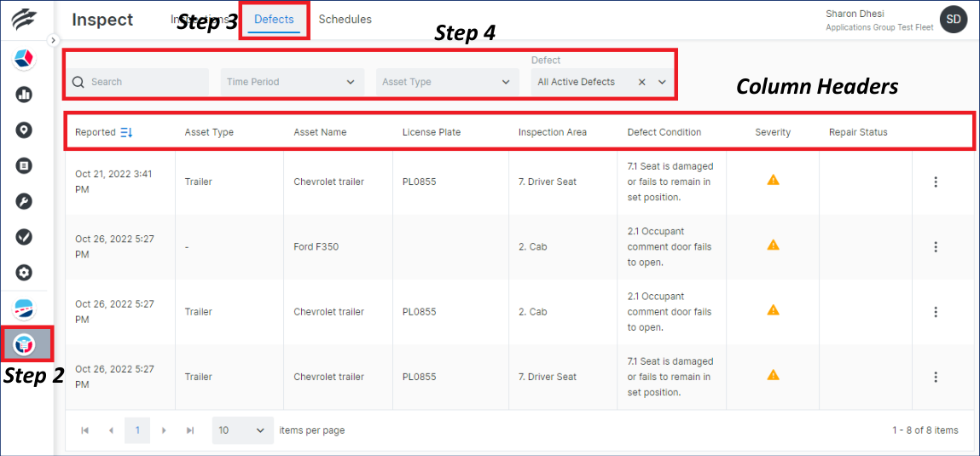
Task: Open actions menu for Ford F350 row
Action: [x=936, y=246]
